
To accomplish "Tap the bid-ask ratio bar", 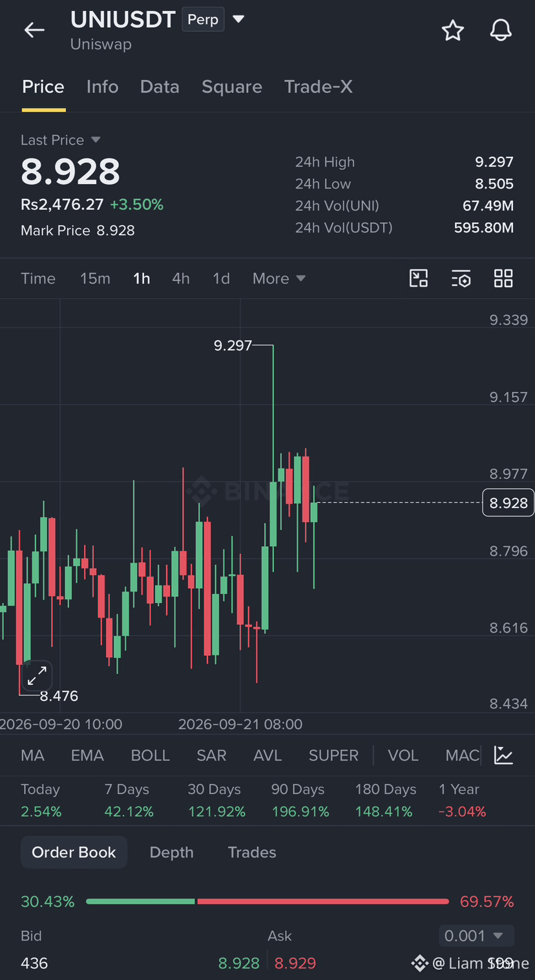I will point(267,901).
